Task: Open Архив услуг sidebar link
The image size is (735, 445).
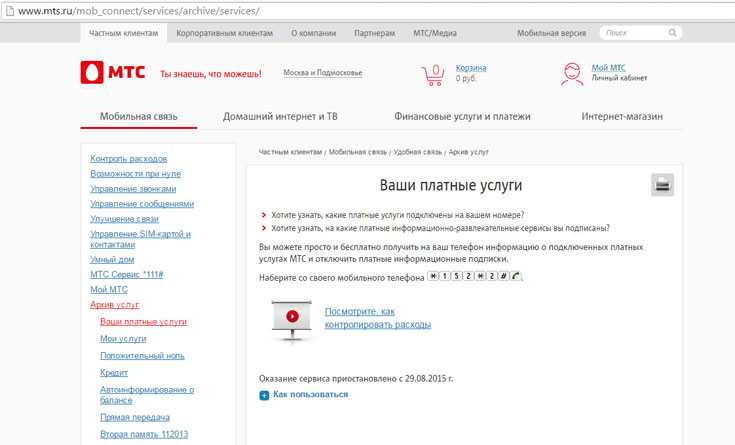Action: click(114, 305)
